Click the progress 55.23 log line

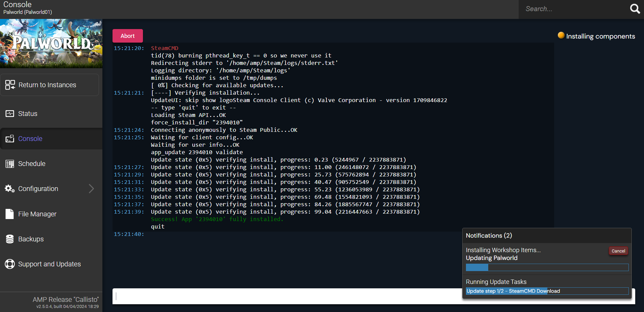pyautogui.click(x=285, y=189)
